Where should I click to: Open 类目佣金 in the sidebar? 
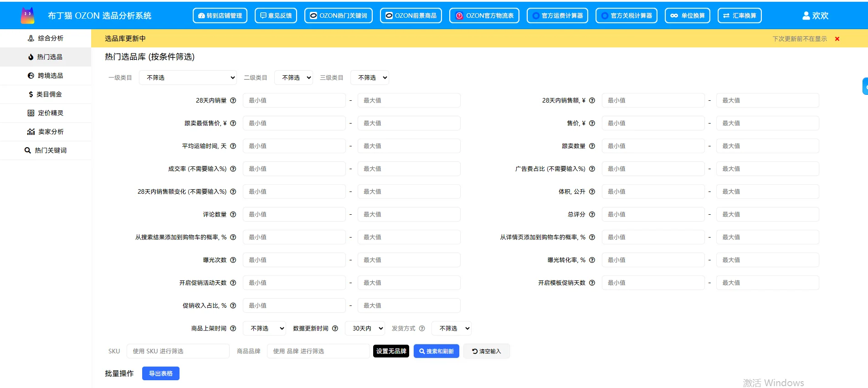pos(46,94)
